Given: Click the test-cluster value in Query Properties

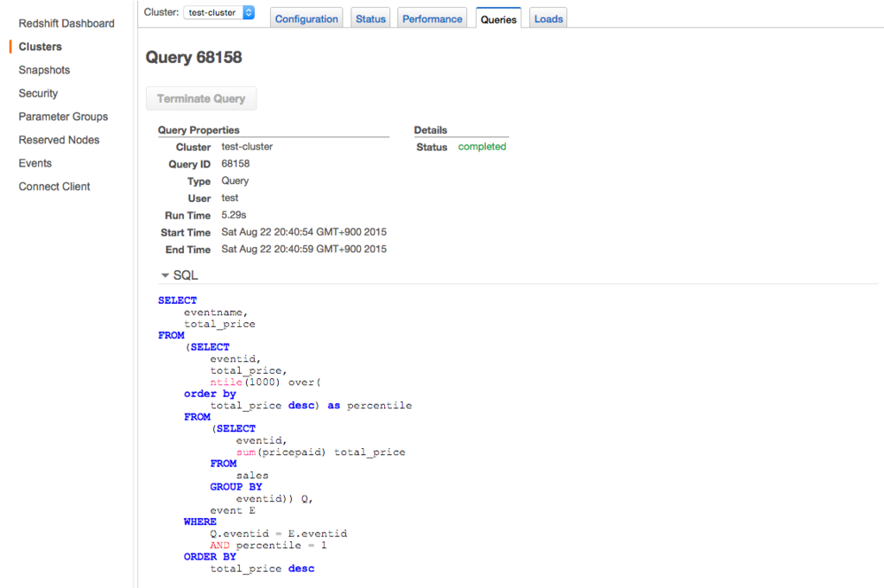Looking at the screenshot, I should pyautogui.click(x=247, y=147).
